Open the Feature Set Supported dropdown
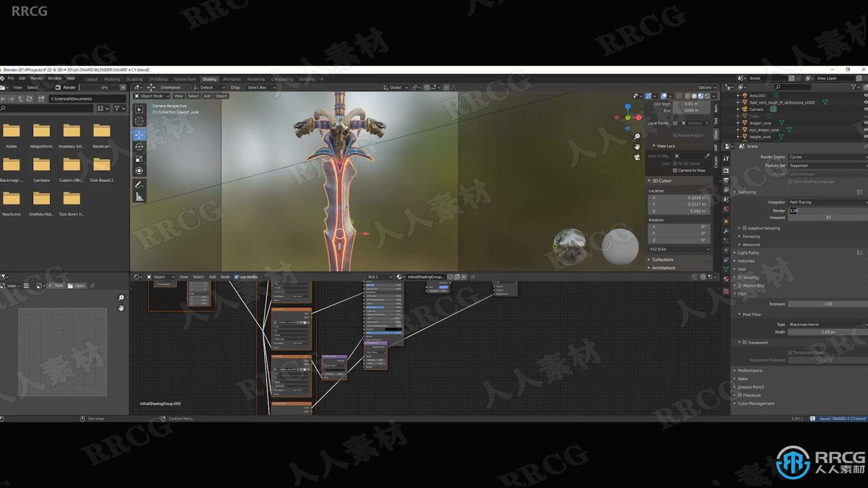The image size is (868, 488). (828, 165)
